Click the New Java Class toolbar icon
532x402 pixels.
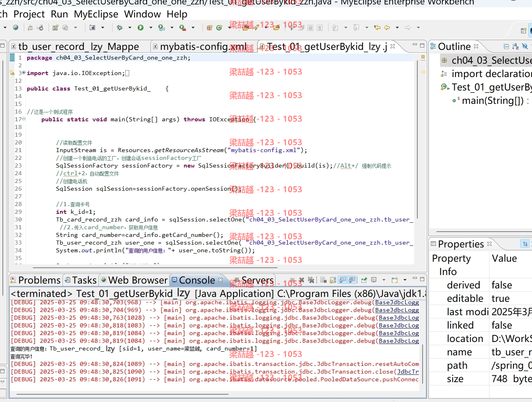point(219,28)
